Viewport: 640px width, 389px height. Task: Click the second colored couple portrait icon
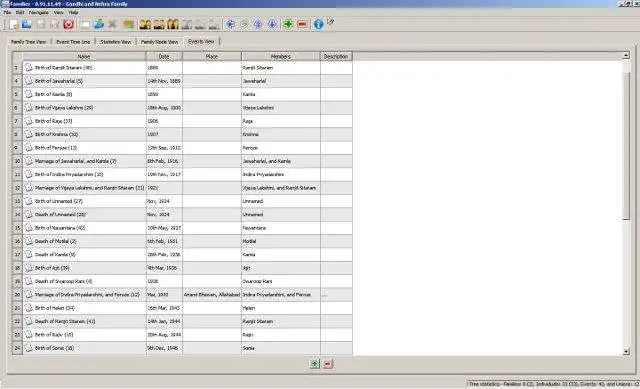[x=159, y=24]
